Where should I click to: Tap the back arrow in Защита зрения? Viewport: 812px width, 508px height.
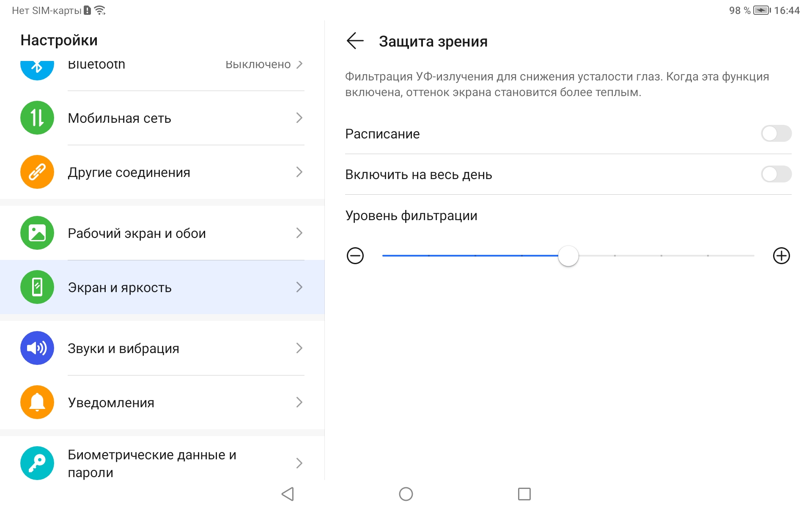coord(355,41)
